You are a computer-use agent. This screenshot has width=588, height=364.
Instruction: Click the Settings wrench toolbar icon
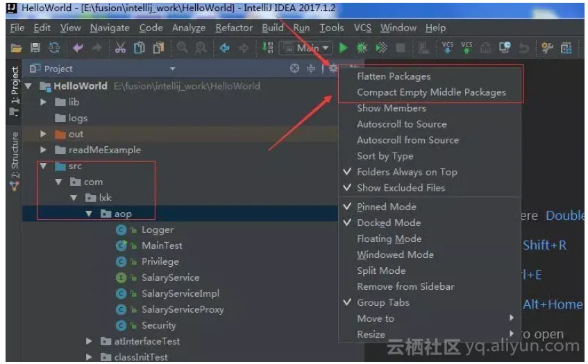547,48
